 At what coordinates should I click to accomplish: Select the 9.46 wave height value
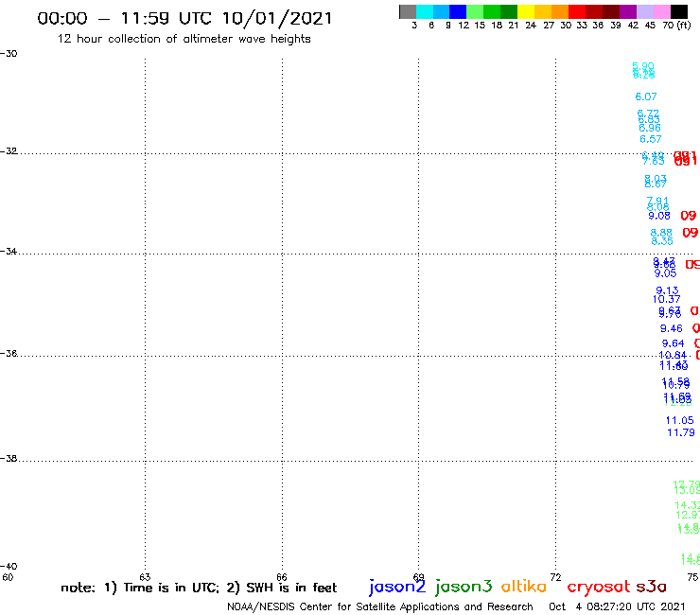coord(672,328)
